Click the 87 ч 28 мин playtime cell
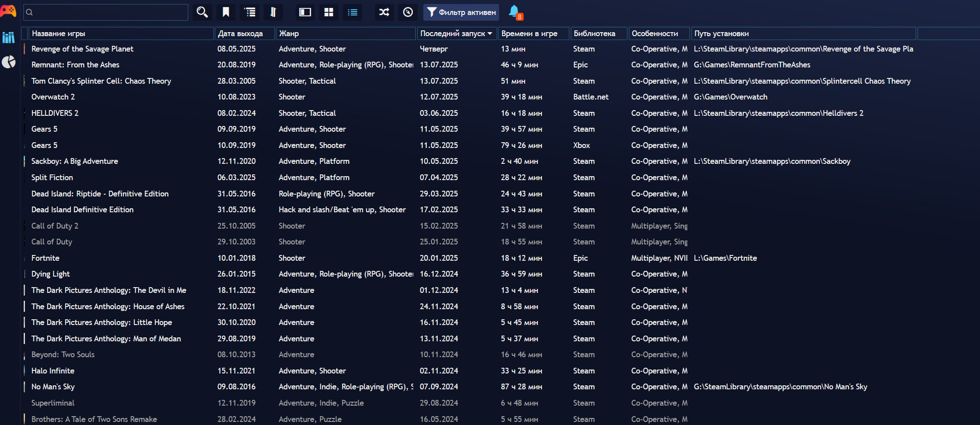Screen dimensions: 980x425 [521, 387]
